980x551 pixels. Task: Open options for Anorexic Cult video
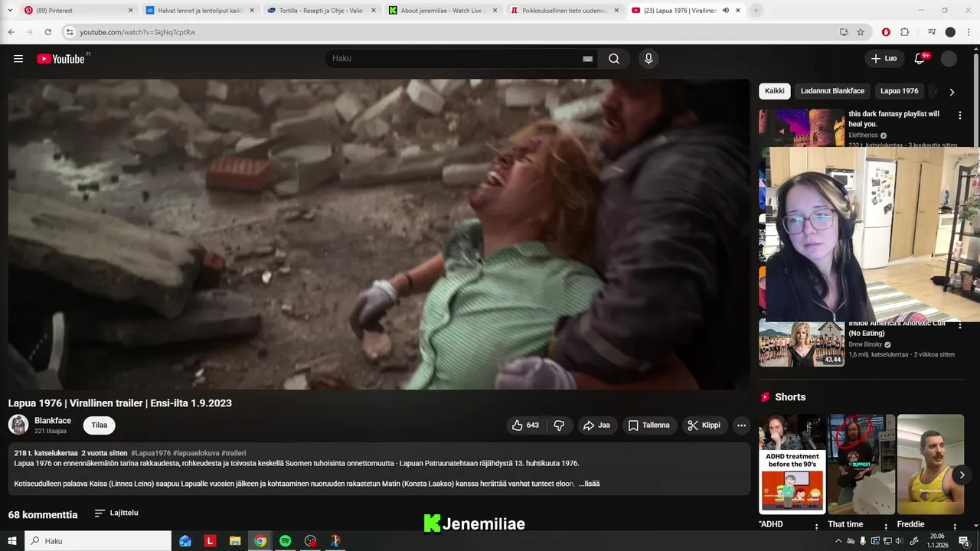959,326
